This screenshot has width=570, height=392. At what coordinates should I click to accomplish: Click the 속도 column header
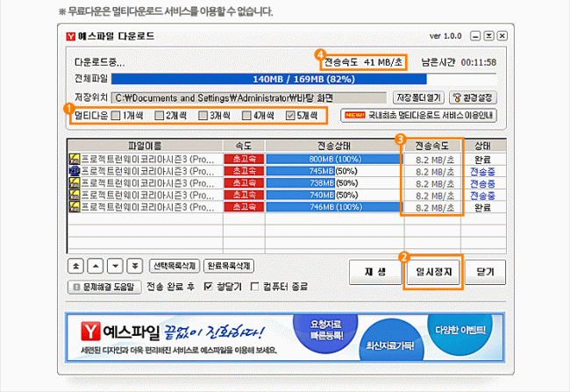pos(244,146)
